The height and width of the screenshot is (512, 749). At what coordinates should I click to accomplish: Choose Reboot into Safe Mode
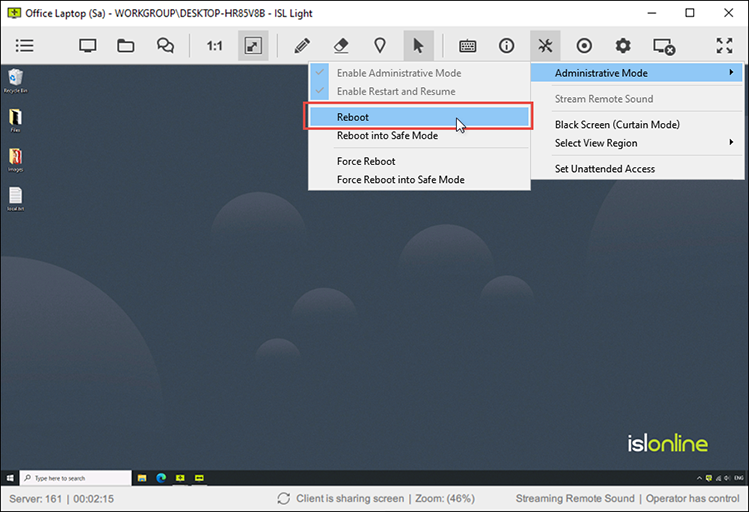click(387, 136)
